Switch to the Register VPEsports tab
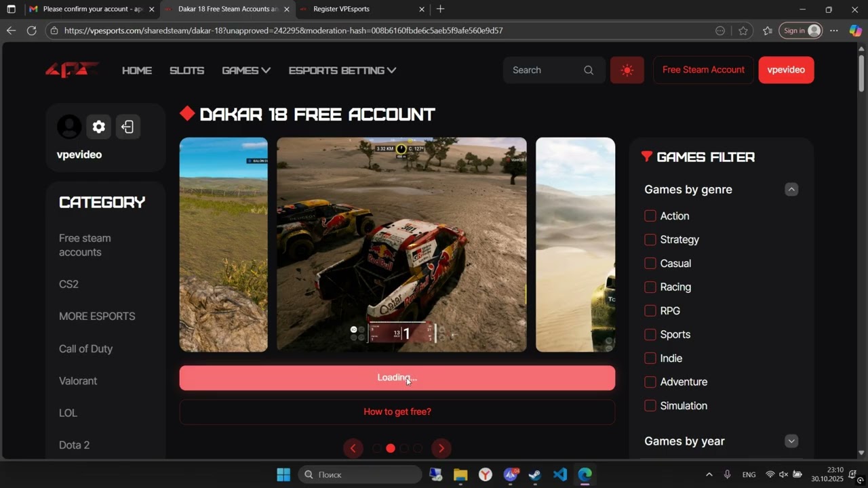Screen dimensions: 868x488 point(362,9)
